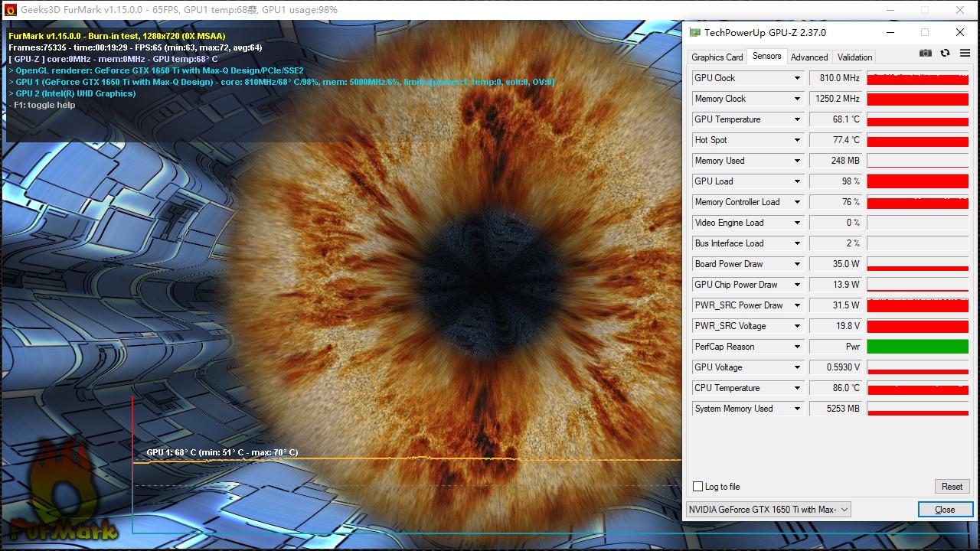Click the FurMark app icon in title bar
The width and height of the screenshot is (980, 551).
coord(11,10)
